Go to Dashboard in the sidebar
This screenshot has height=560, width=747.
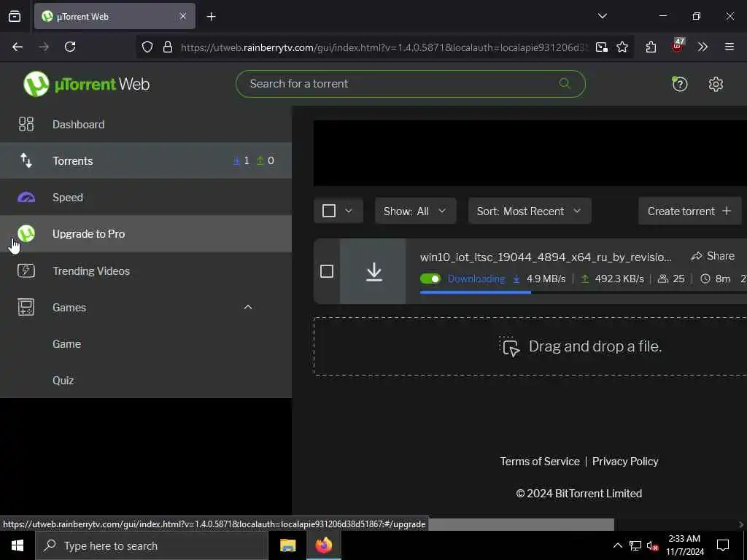coord(146,124)
